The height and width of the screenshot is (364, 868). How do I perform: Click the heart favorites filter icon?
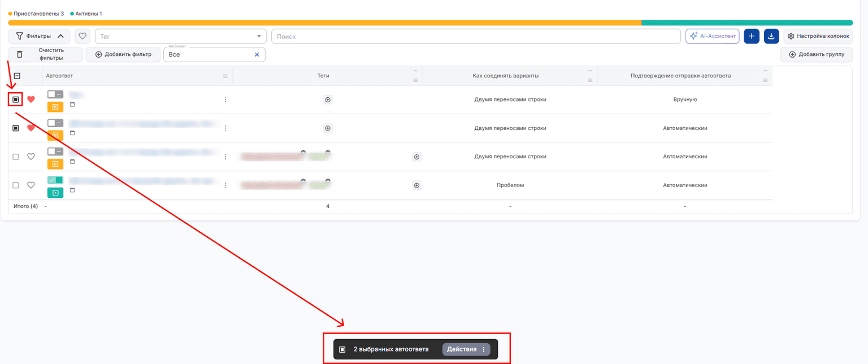(83, 36)
